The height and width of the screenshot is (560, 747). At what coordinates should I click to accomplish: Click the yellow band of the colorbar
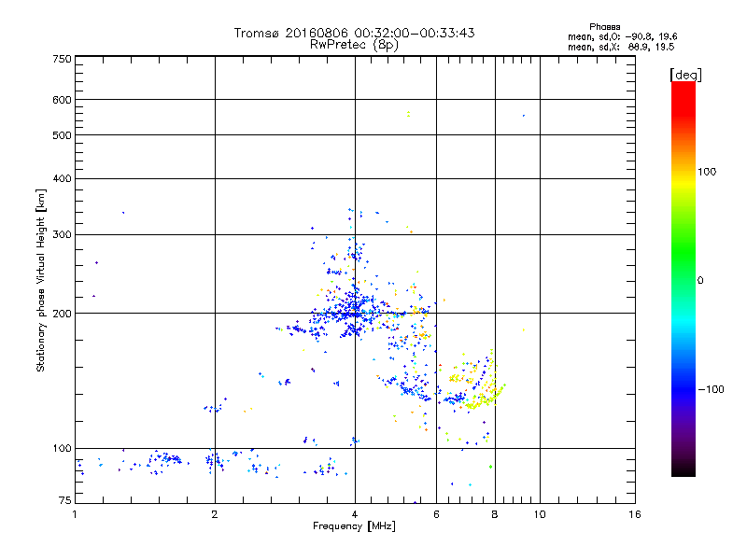click(x=684, y=182)
